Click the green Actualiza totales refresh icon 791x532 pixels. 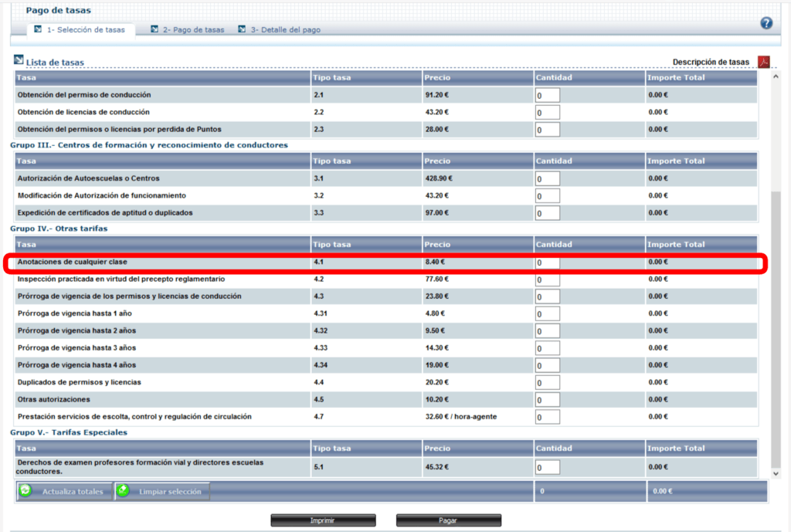click(x=25, y=491)
